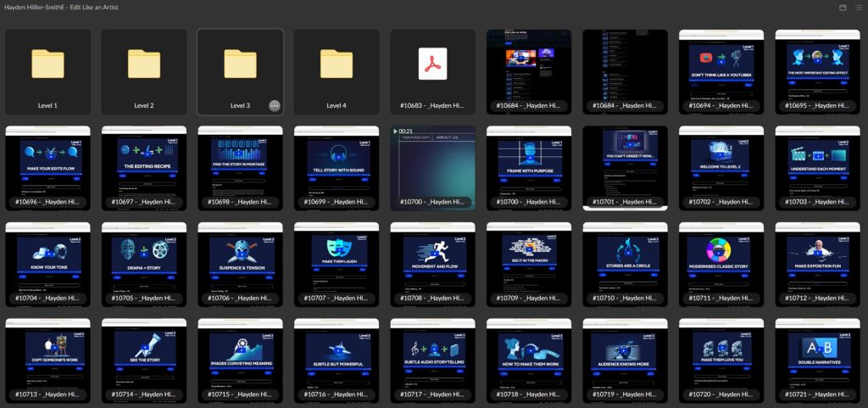Click the three-dots menu on Level 3
868x408 pixels.
coord(274,106)
